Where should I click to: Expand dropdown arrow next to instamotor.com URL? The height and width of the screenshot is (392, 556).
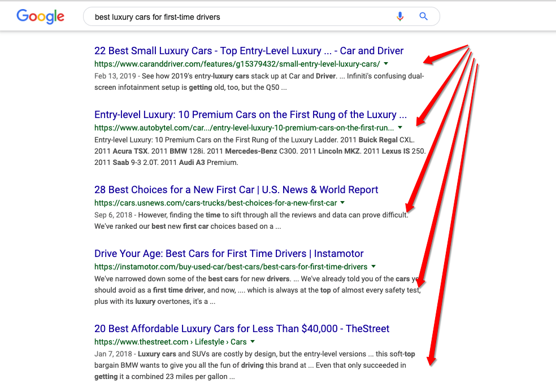(x=373, y=267)
